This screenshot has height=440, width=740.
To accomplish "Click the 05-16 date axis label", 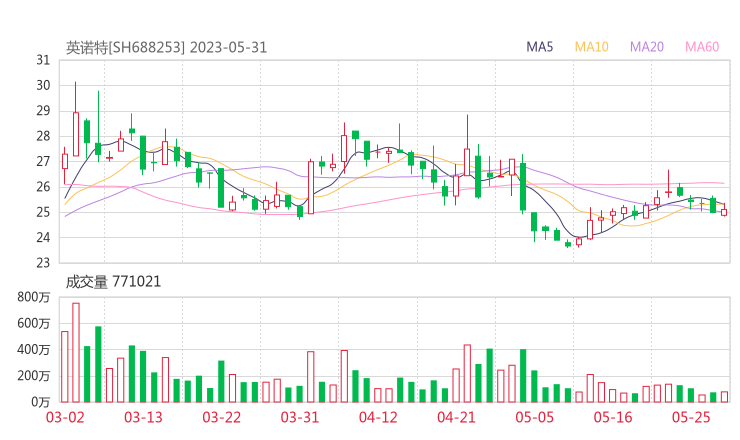I will [x=613, y=417].
